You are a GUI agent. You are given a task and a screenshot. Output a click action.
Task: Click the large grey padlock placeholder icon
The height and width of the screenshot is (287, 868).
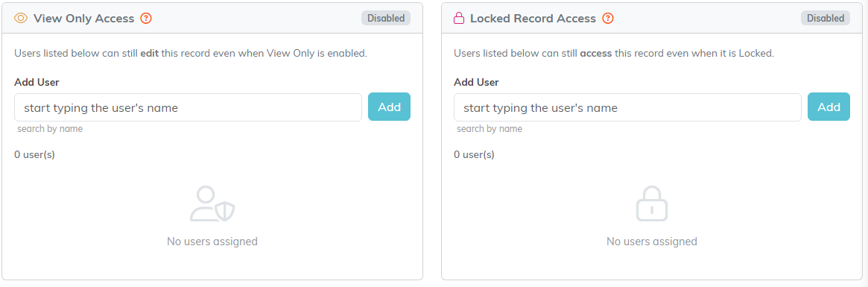(x=651, y=204)
